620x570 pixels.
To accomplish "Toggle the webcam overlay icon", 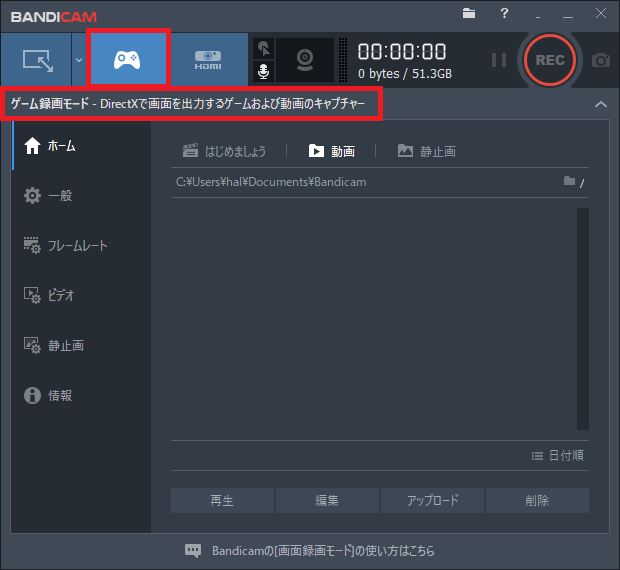I will click(305, 60).
